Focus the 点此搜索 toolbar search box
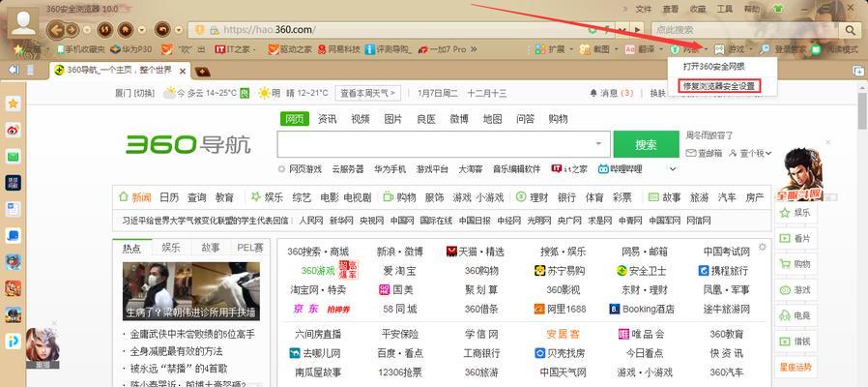Screen dimensions: 868x387 point(746,30)
